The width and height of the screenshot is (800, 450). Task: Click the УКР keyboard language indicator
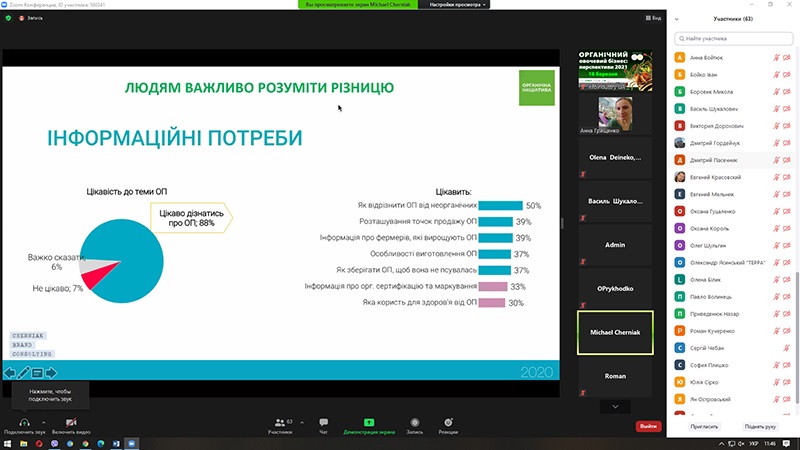click(x=754, y=444)
